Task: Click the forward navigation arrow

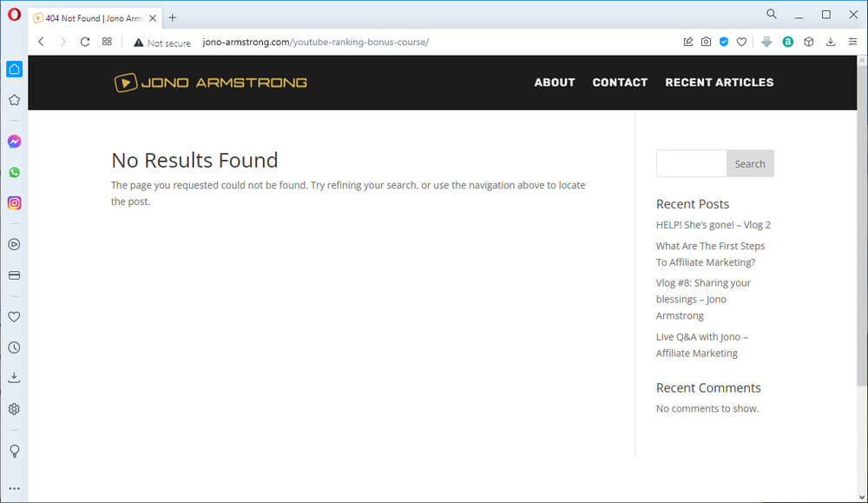Action: [63, 42]
